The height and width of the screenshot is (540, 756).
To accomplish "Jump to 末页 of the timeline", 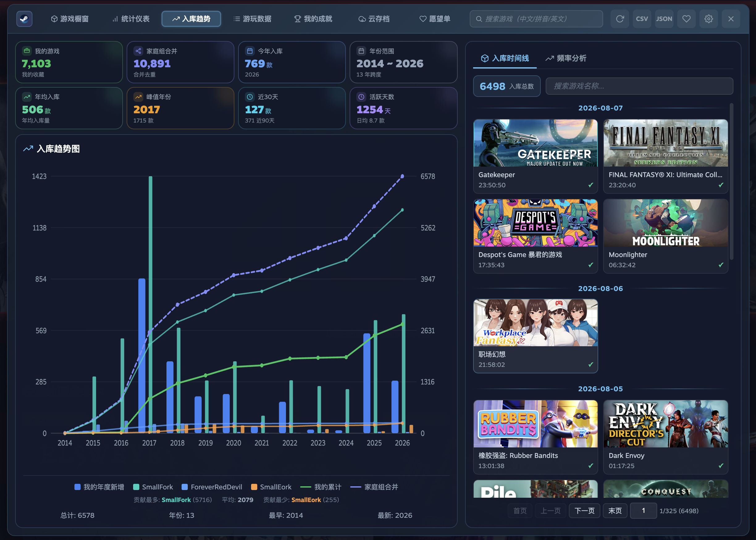I will [x=615, y=511].
